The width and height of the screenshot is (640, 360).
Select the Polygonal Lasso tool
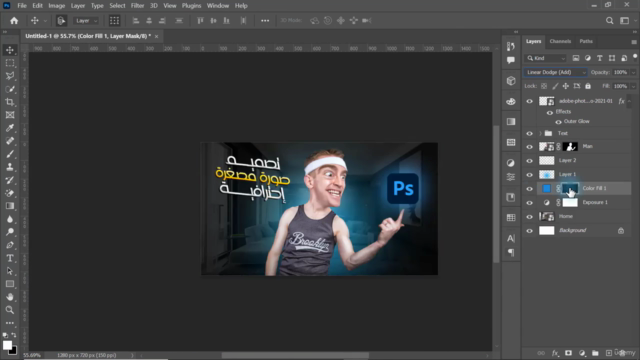pyautogui.click(x=10, y=76)
